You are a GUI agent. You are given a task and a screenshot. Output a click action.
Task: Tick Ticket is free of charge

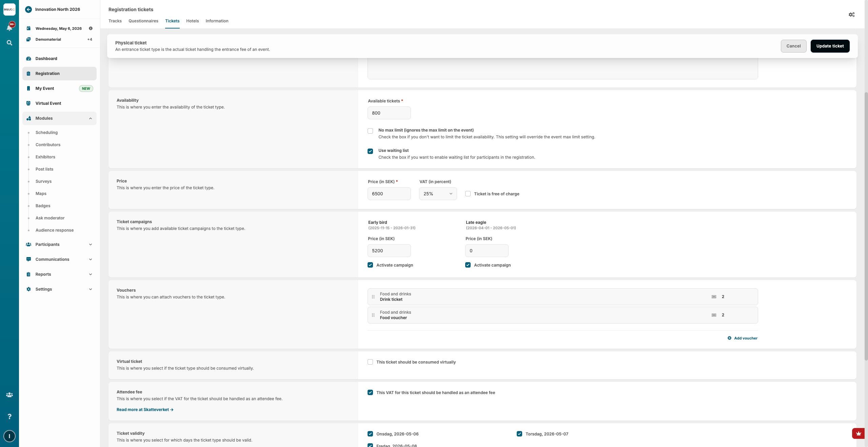[468, 194]
